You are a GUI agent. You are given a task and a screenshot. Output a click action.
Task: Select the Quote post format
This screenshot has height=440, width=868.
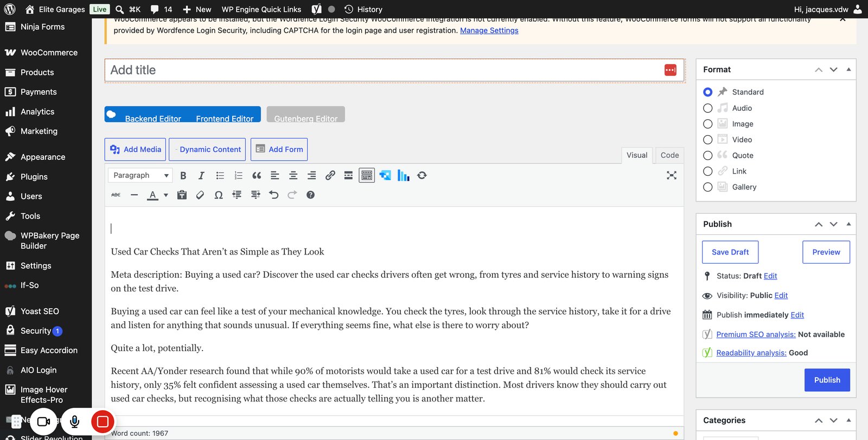[707, 155]
